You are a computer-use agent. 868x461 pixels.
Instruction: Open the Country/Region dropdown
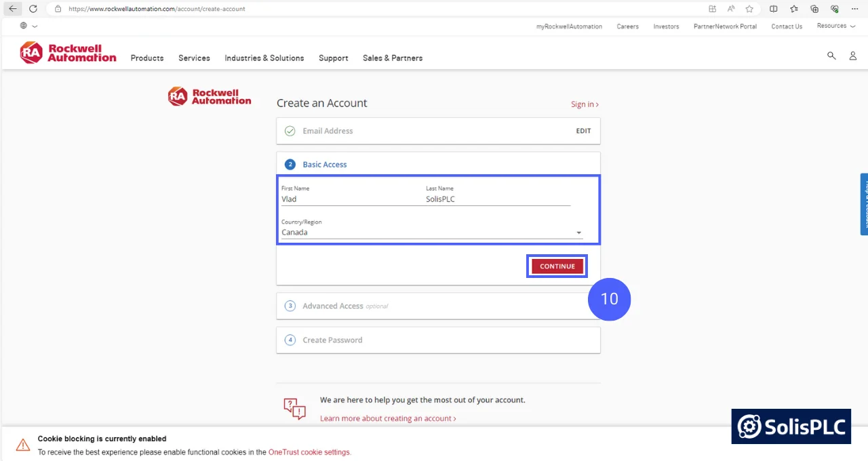coord(578,232)
